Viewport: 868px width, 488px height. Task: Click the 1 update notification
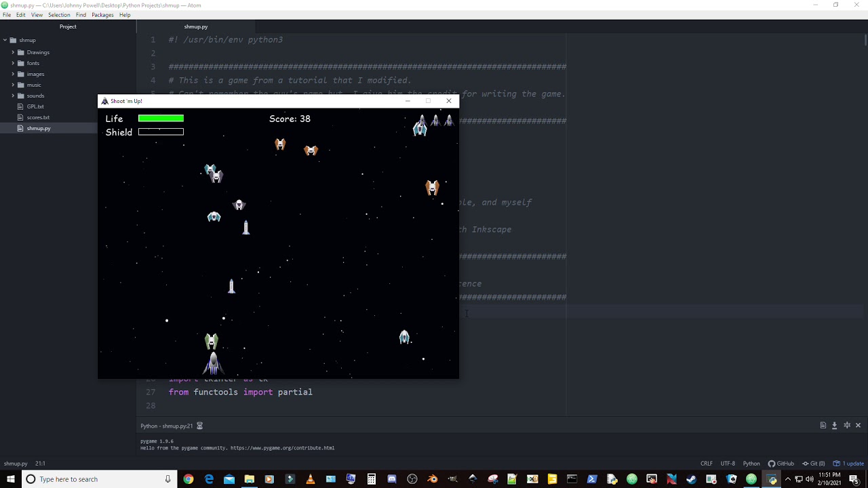[x=848, y=464]
